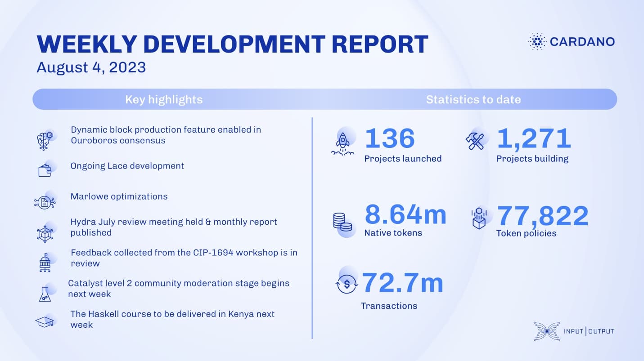Click the rocket icon beside Projects launched
Viewport: 644px width, 361px height.
(342, 144)
